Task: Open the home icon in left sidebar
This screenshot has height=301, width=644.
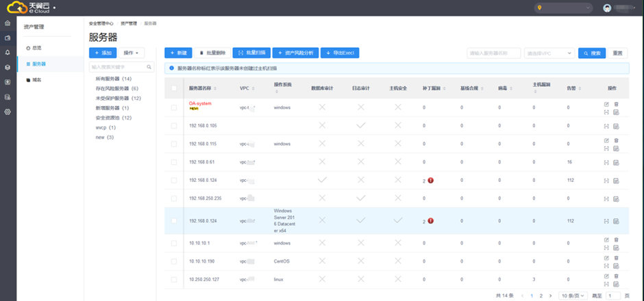Action: click(8, 23)
